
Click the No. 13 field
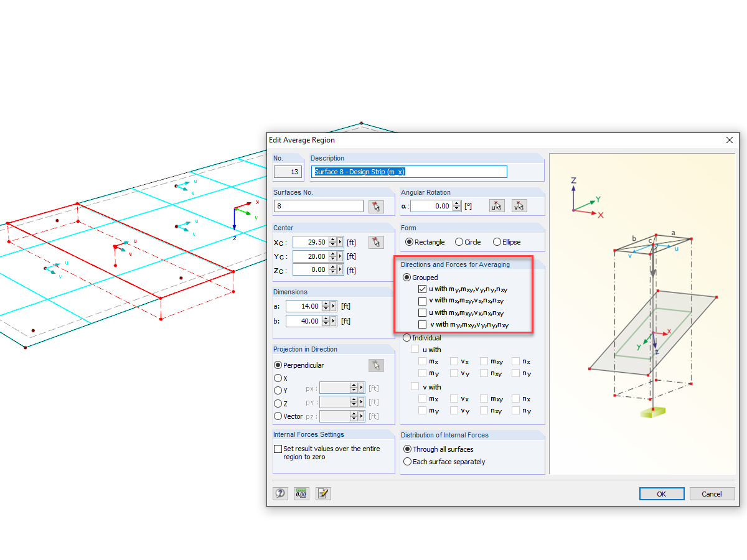coord(288,172)
